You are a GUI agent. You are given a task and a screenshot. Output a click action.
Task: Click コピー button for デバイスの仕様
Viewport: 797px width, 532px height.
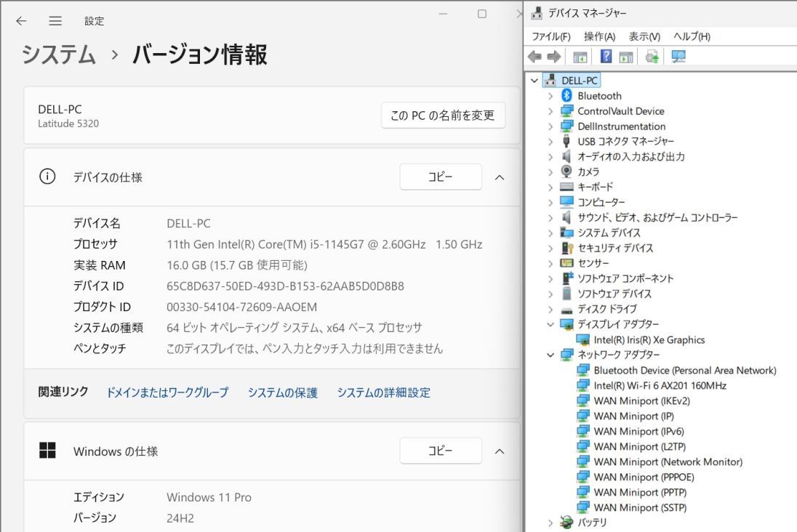(x=440, y=177)
